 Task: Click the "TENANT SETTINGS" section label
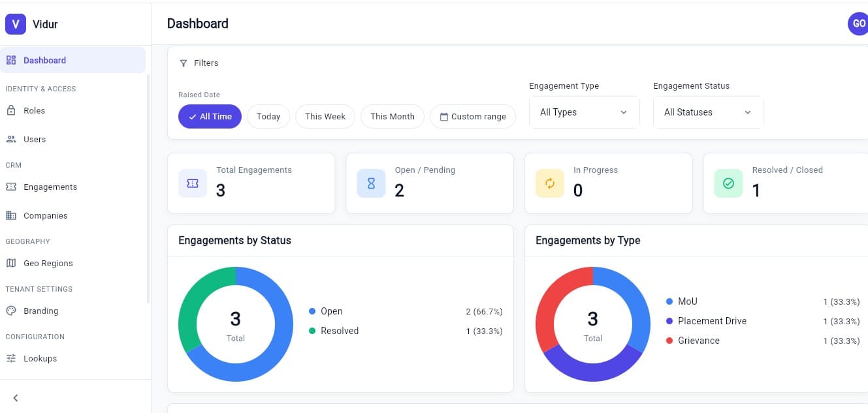(39, 289)
